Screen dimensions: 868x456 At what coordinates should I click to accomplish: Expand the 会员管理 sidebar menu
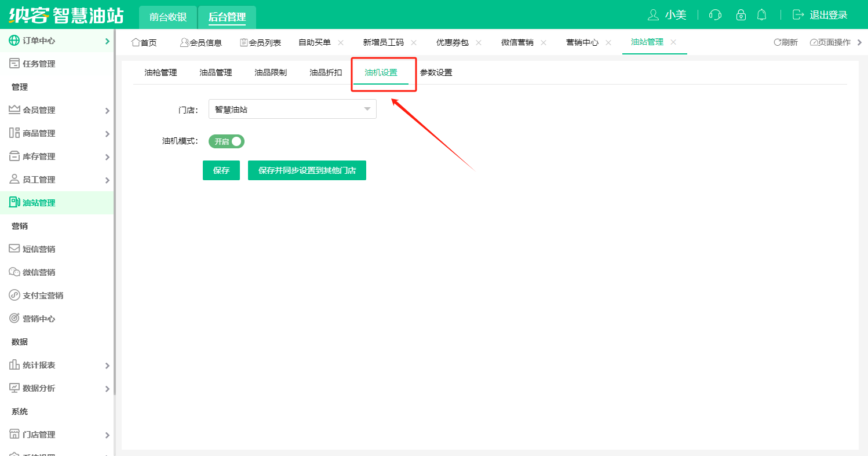(x=58, y=110)
